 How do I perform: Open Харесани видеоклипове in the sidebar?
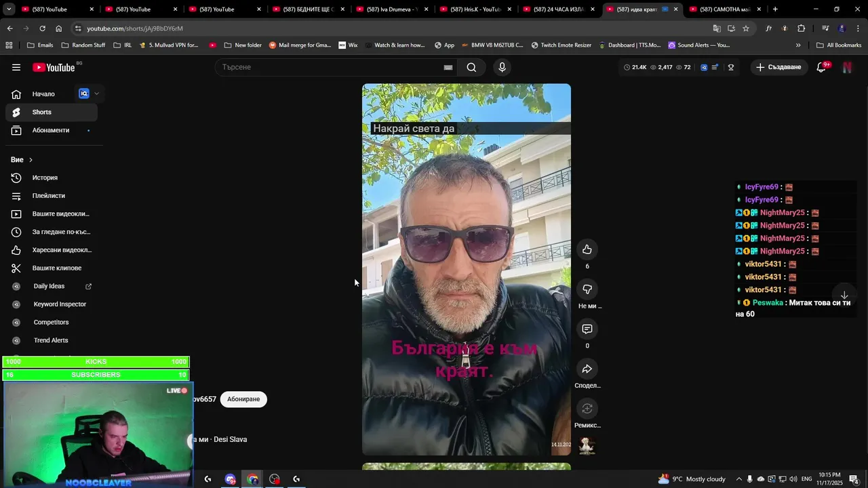[x=52, y=250]
